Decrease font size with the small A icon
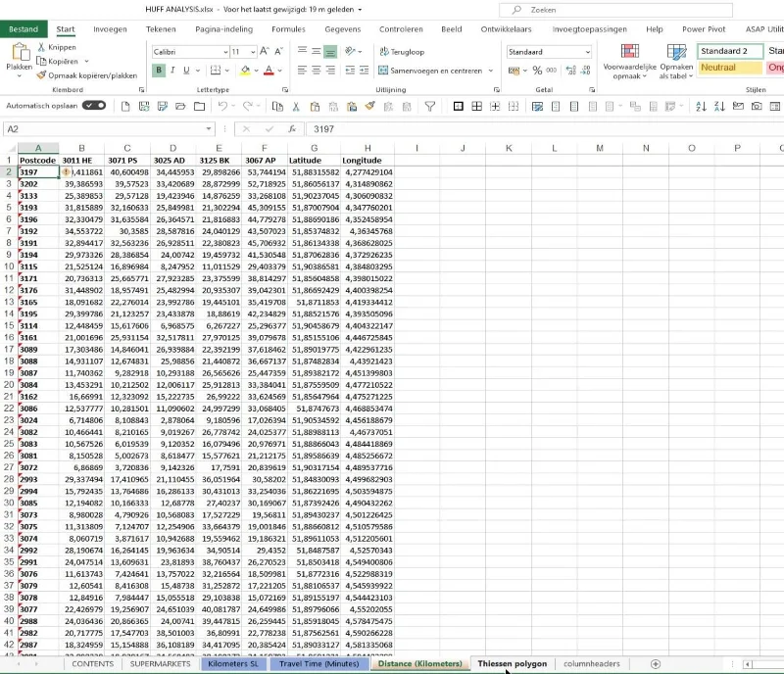The height and width of the screenshot is (674, 784). tap(278, 51)
